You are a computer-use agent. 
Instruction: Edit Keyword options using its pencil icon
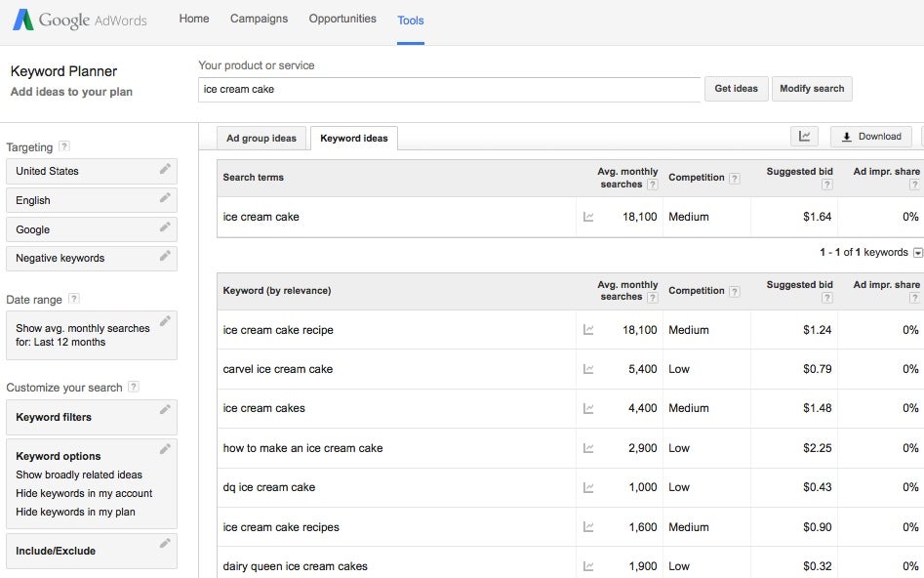(x=165, y=449)
